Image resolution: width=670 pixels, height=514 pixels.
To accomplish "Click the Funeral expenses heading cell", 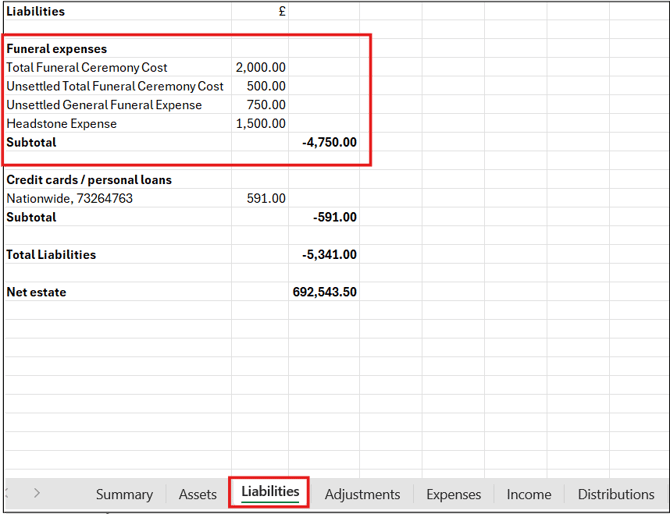I will (118, 49).
